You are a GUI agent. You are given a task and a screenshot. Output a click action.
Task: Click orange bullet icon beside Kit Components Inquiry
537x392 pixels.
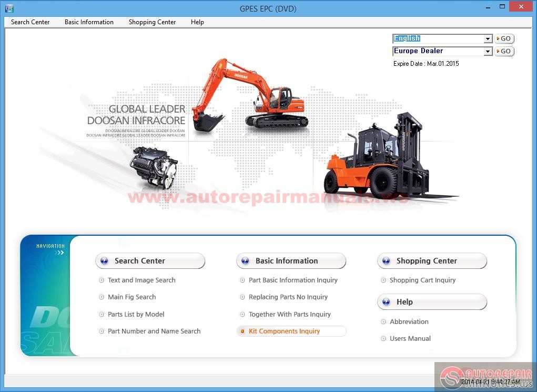(x=242, y=331)
